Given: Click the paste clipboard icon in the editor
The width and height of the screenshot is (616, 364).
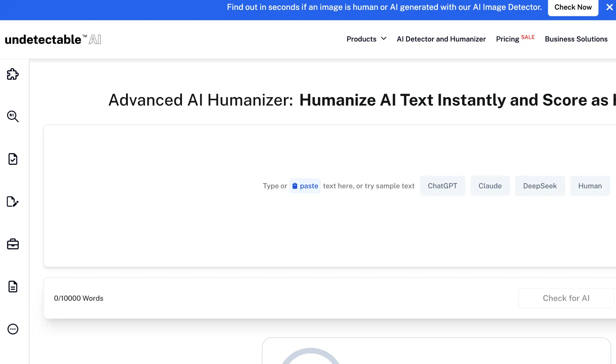Looking at the screenshot, I should tap(295, 186).
